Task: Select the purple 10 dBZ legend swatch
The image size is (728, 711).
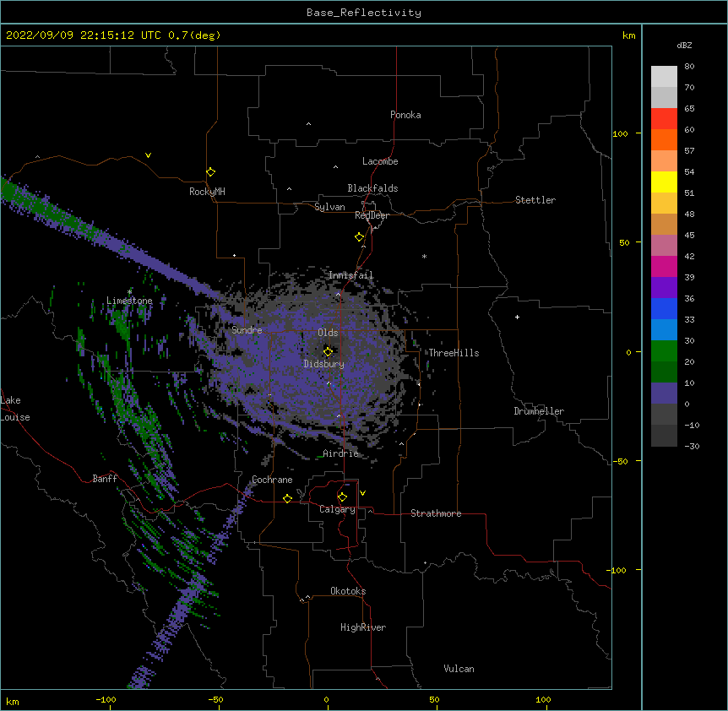Action: click(664, 393)
